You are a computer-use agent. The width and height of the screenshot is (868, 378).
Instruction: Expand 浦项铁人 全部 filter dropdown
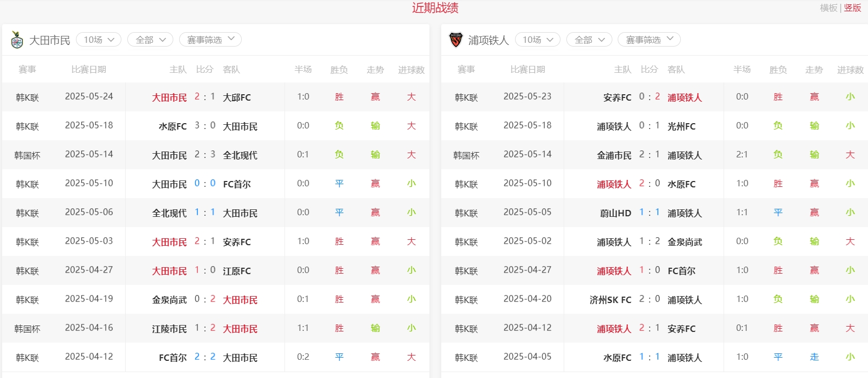(589, 40)
